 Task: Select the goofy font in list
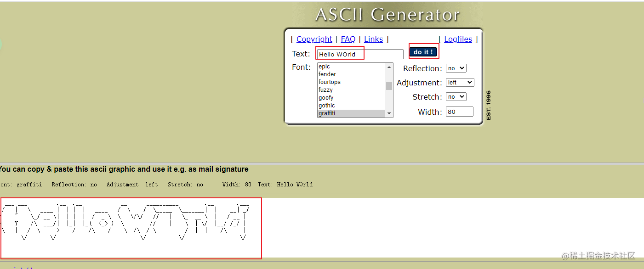[x=352, y=98]
